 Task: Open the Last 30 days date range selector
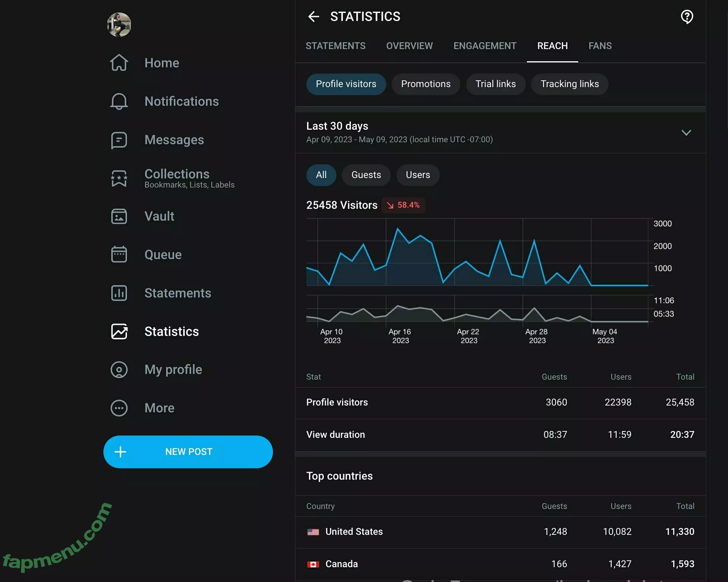[500, 132]
